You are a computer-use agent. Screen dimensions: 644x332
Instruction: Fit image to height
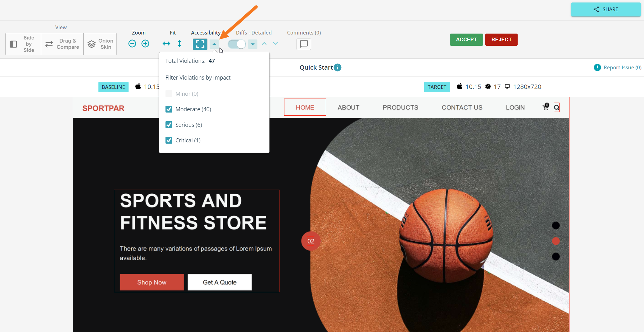179,44
